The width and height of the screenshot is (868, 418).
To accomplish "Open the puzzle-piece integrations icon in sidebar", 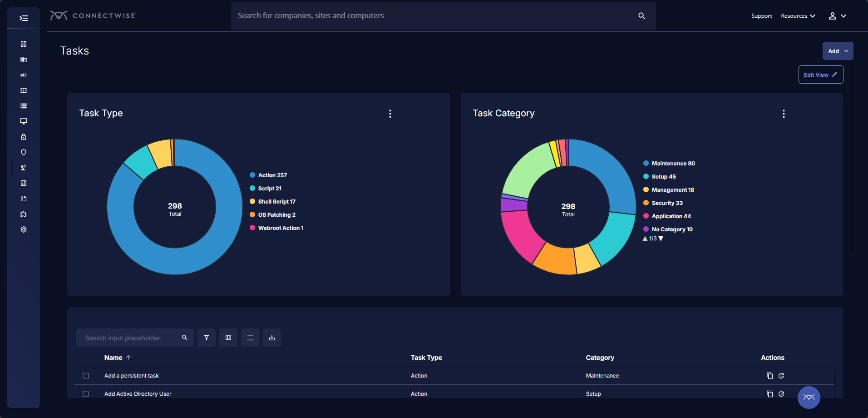I will pyautogui.click(x=24, y=214).
